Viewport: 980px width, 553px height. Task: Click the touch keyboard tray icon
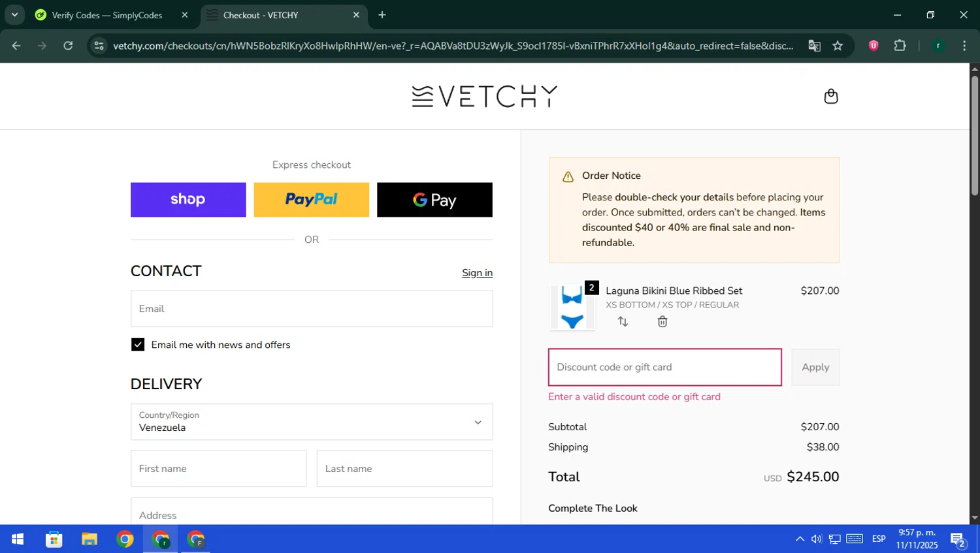855,539
